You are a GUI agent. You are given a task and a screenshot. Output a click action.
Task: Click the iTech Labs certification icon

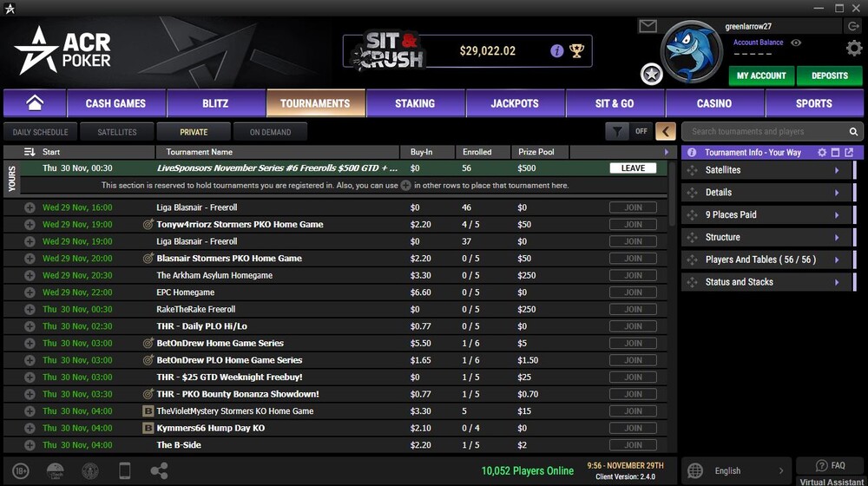pyautogui.click(x=56, y=471)
